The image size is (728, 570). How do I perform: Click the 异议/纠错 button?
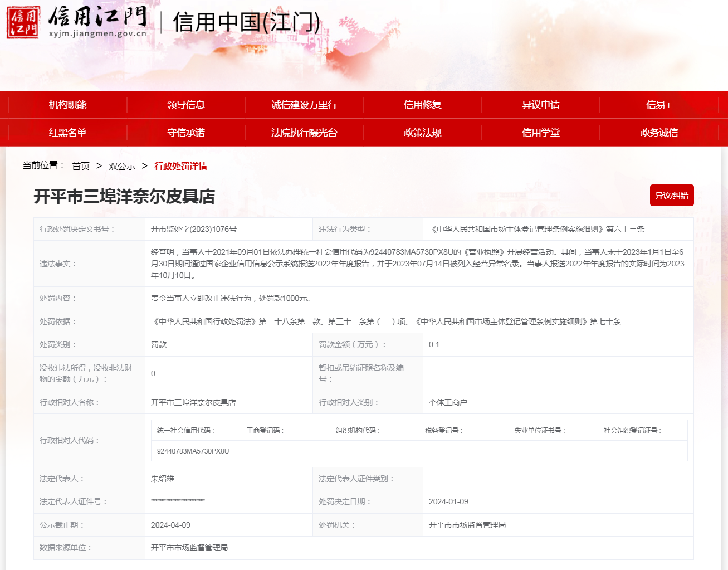[672, 195]
